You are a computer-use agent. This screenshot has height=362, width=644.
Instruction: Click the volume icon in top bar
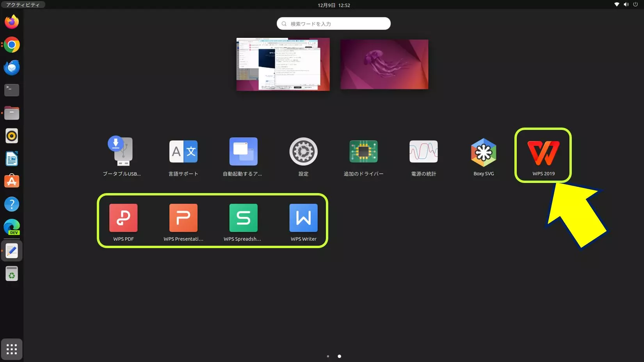coord(626,5)
